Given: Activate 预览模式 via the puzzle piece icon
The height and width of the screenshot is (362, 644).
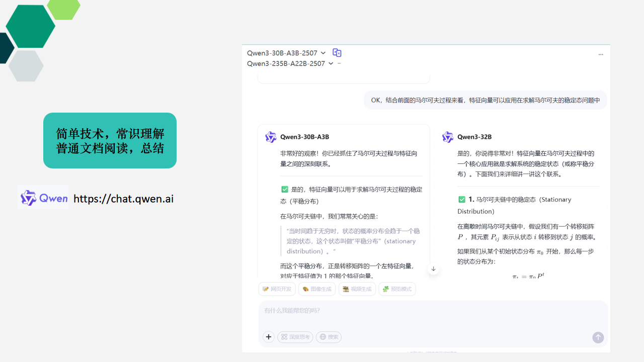Looking at the screenshot, I should (x=385, y=289).
